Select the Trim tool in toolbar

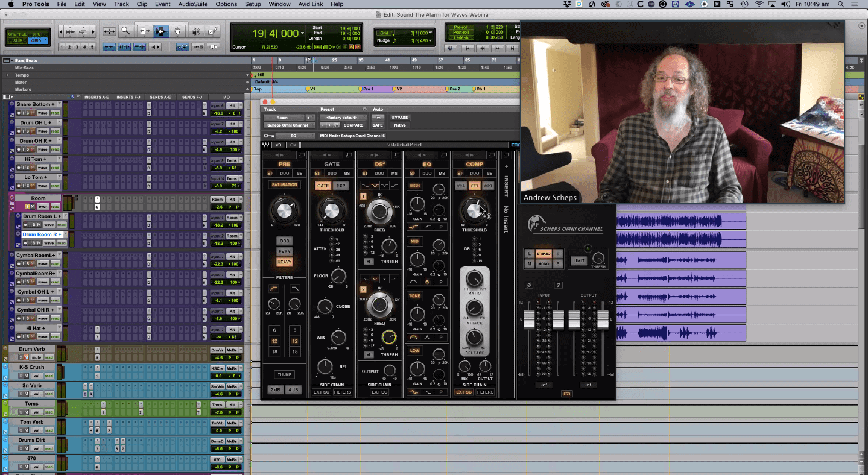144,31
